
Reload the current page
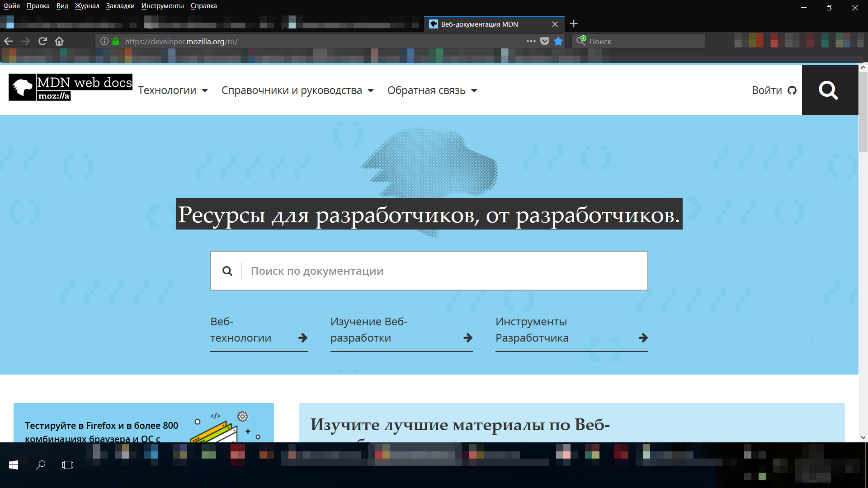coord(42,41)
